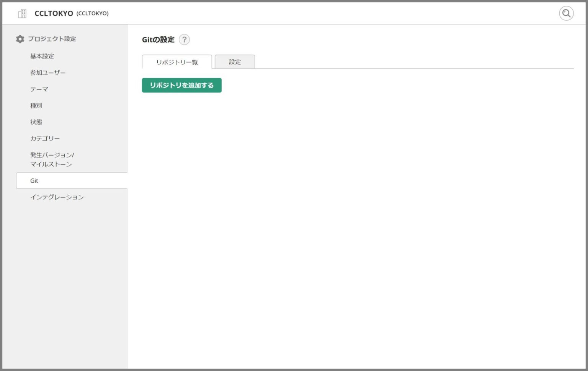Open Git help via the question mark icon
This screenshot has height=371, width=588.
(185, 39)
